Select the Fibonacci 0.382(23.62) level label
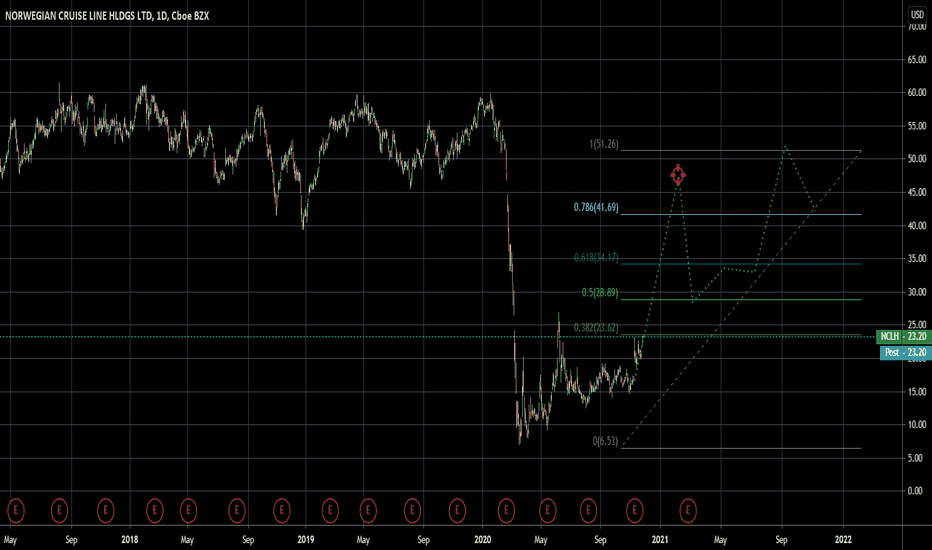This screenshot has width=932, height=550. point(596,328)
